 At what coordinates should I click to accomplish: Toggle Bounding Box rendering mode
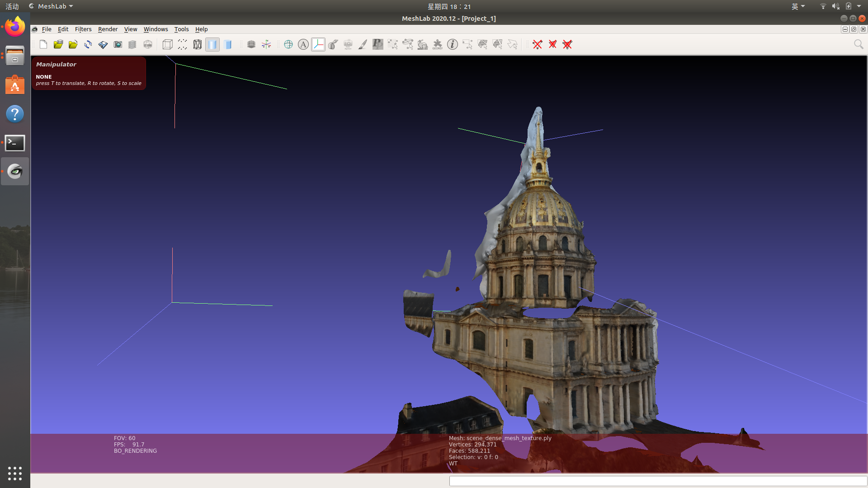[x=167, y=44]
